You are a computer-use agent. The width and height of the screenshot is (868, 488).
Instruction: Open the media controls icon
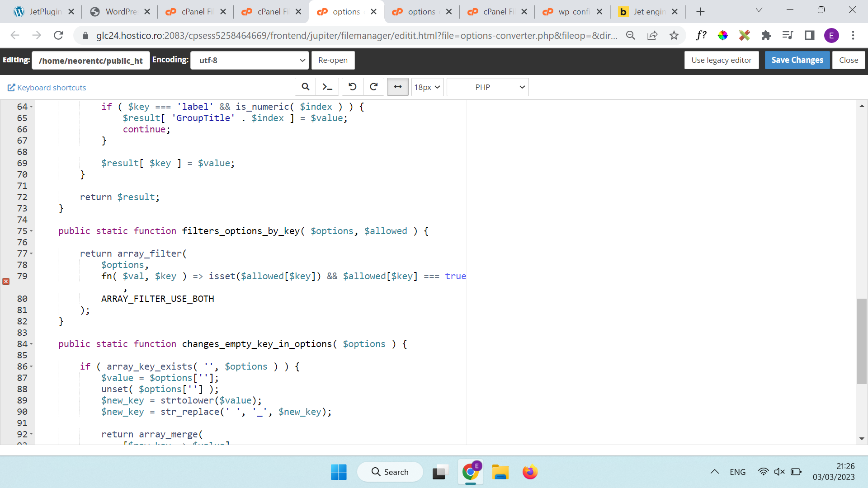point(788,35)
